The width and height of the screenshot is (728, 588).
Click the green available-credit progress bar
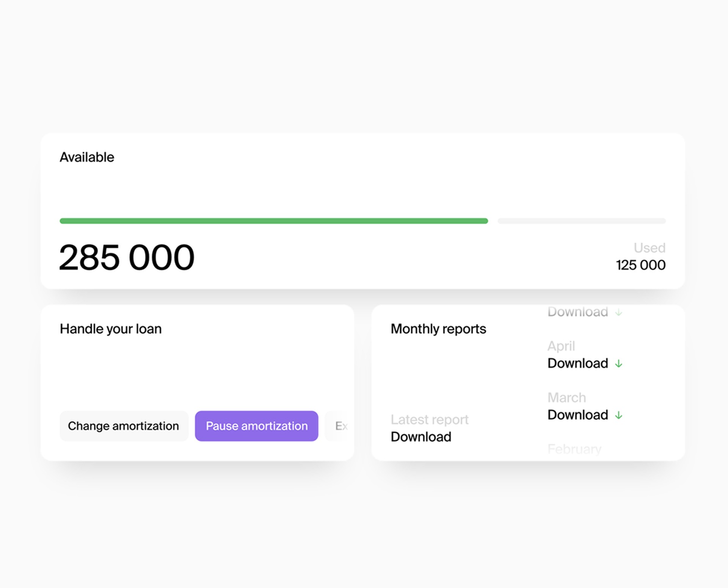point(273,221)
